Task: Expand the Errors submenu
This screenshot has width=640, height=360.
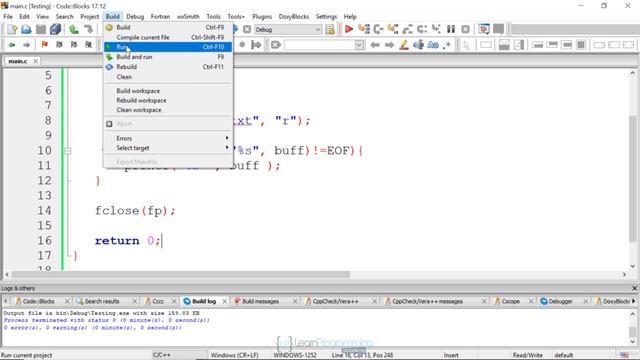Action: click(x=168, y=138)
